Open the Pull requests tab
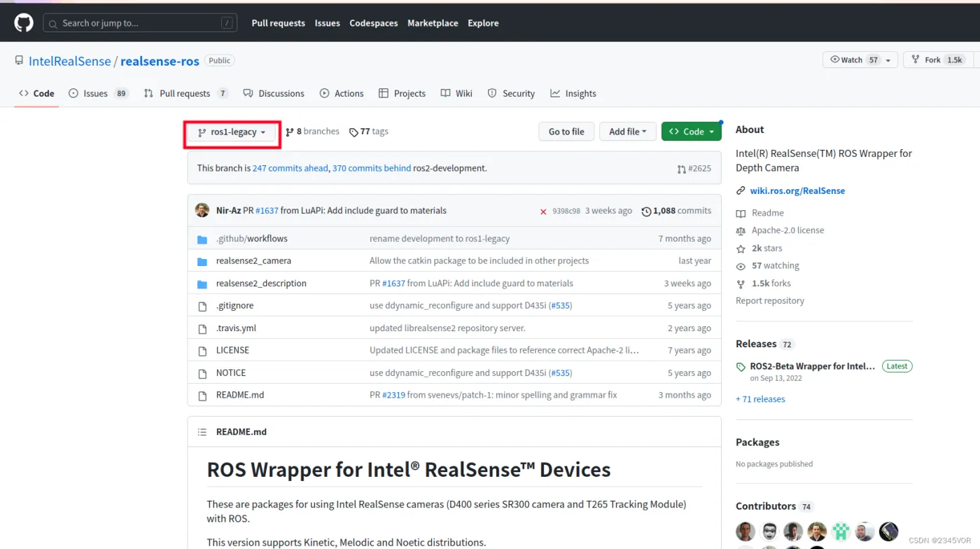980x549 pixels. [186, 93]
